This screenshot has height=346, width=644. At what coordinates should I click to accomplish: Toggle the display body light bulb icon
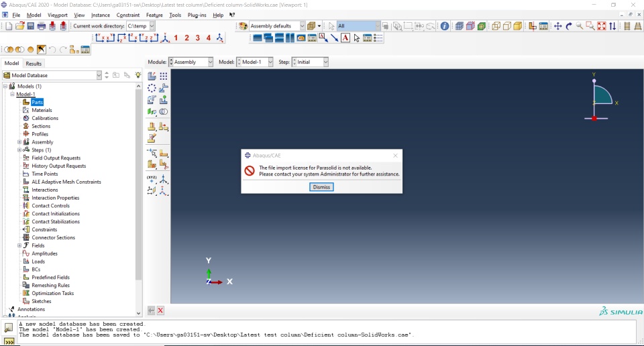pos(138,75)
